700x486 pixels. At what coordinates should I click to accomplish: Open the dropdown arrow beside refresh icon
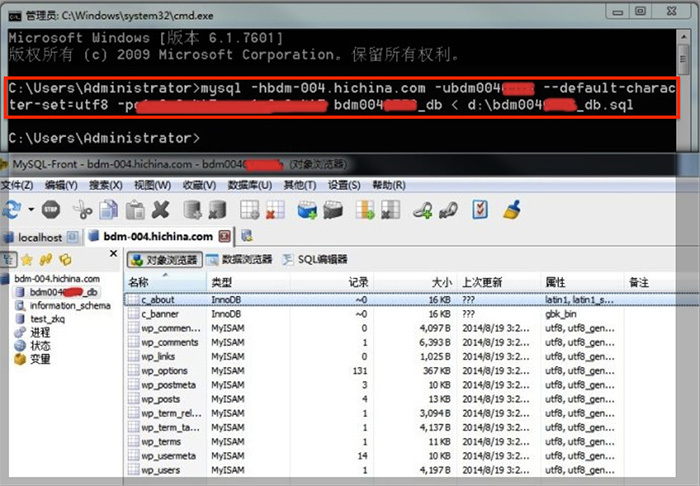pyautogui.click(x=32, y=210)
